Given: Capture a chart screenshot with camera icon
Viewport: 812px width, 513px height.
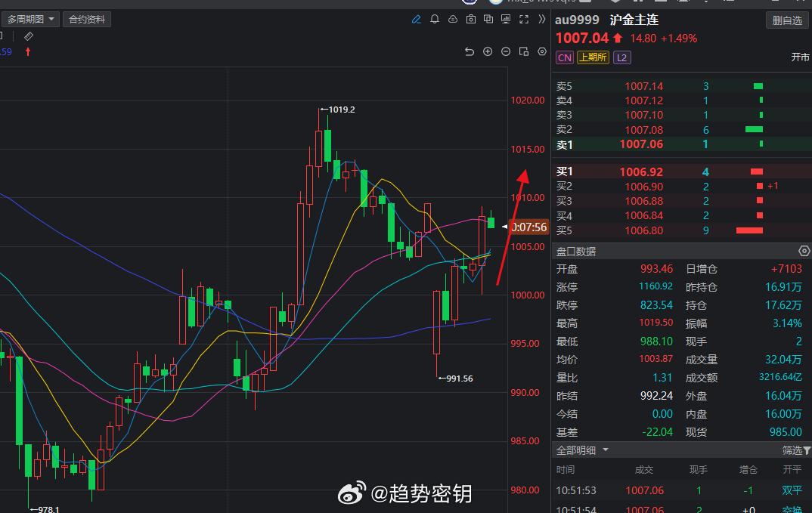Looking at the screenshot, I should click(x=471, y=19).
